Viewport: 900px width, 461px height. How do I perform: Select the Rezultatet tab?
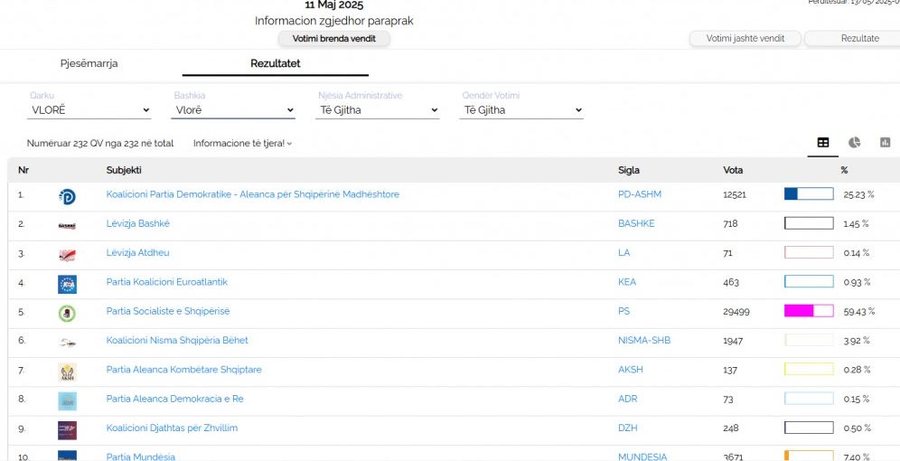(x=276, y=64)
